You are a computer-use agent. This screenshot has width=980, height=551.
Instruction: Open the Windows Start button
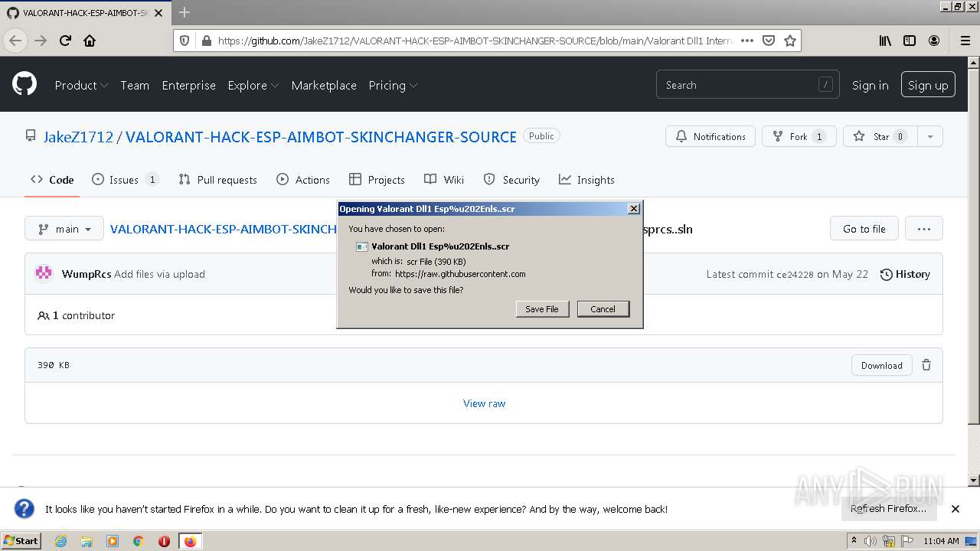[x=21, y=541]
